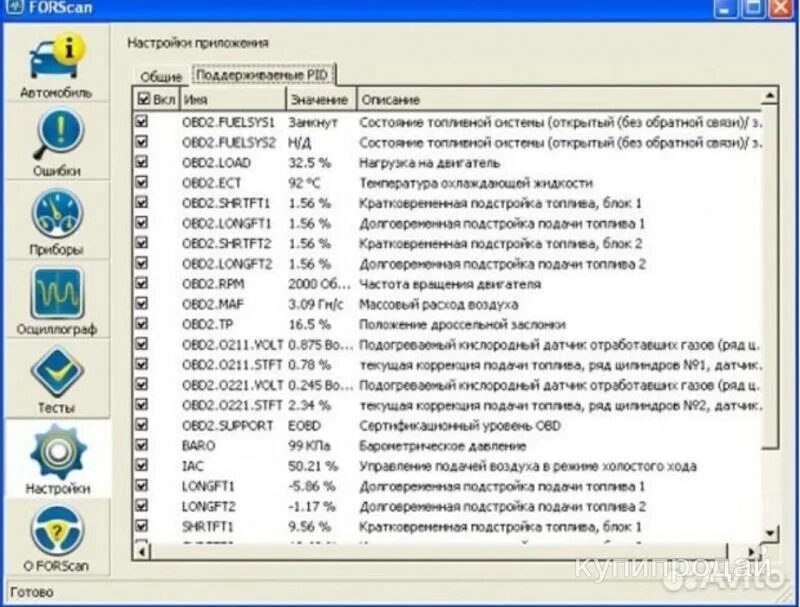Uncheck the OBD2.FUELSYS1 checkbox
800x607 pixels.
tap(142, 122)
